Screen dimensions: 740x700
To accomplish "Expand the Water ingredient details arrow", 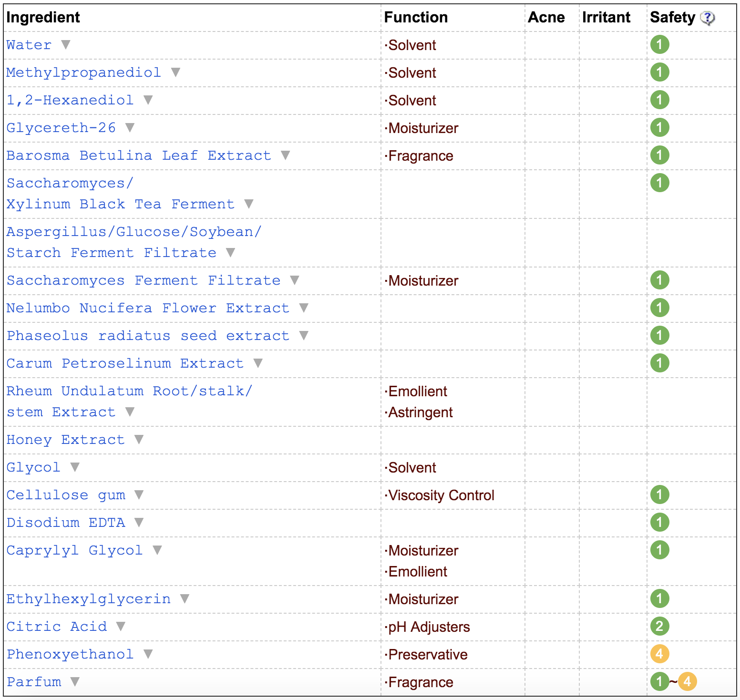I will [66, 44].
